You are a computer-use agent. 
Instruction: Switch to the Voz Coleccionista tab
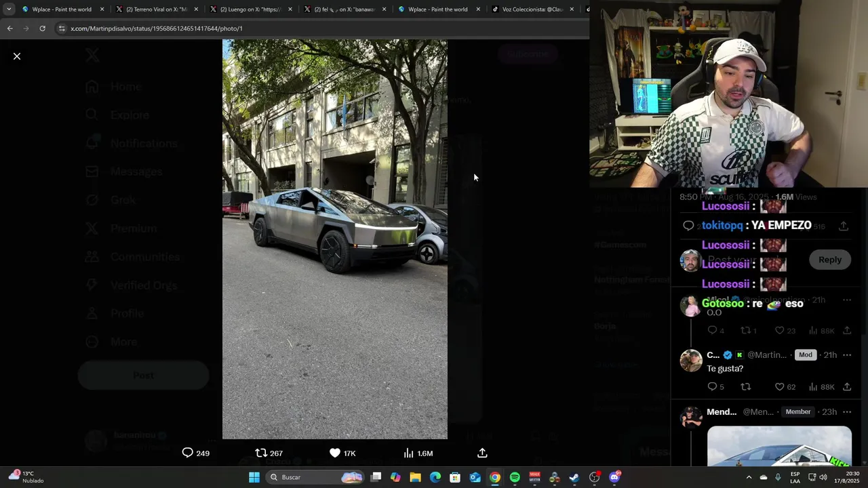pyautogui.click(x=532, y=9)
